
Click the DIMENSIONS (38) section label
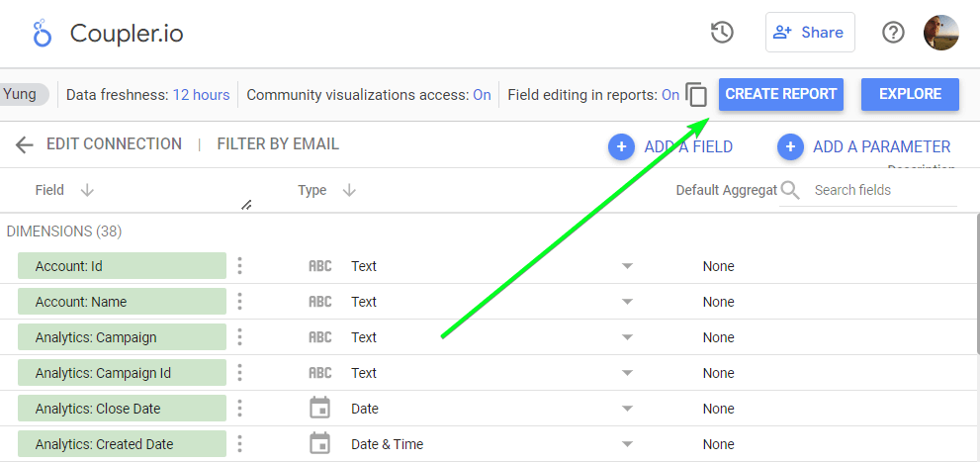[x=63, y=231]
